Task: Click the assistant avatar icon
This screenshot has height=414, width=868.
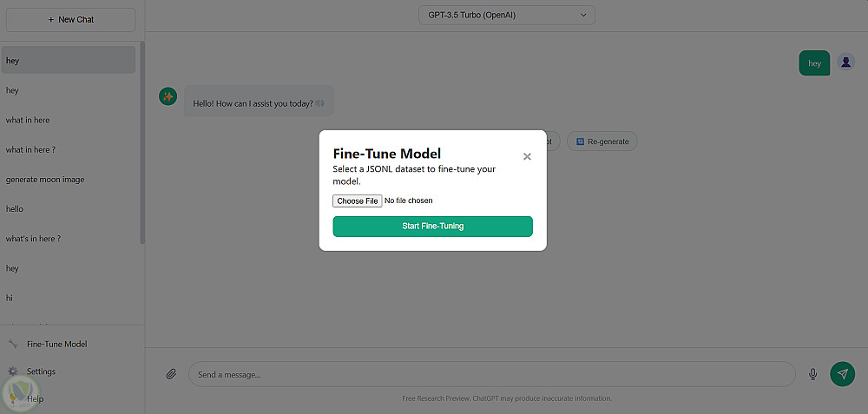Action: (168, 96)
